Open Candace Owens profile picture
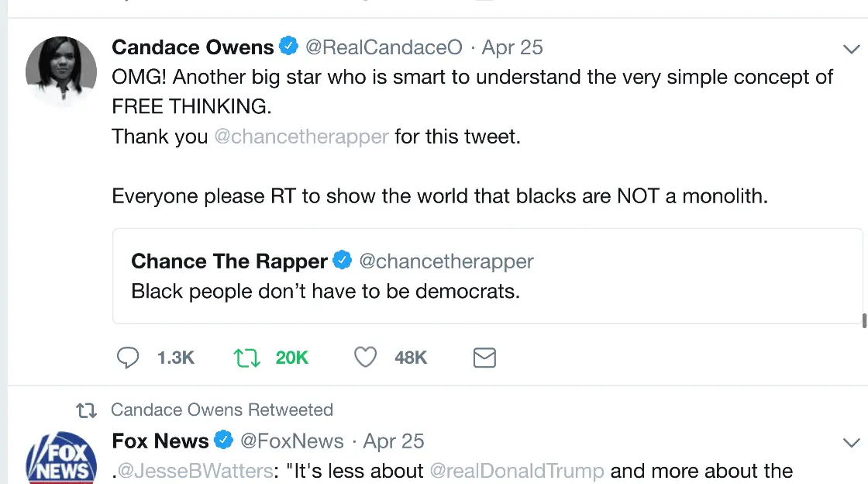The width and height of the screenshot is (868, 484). click(61, 71)
